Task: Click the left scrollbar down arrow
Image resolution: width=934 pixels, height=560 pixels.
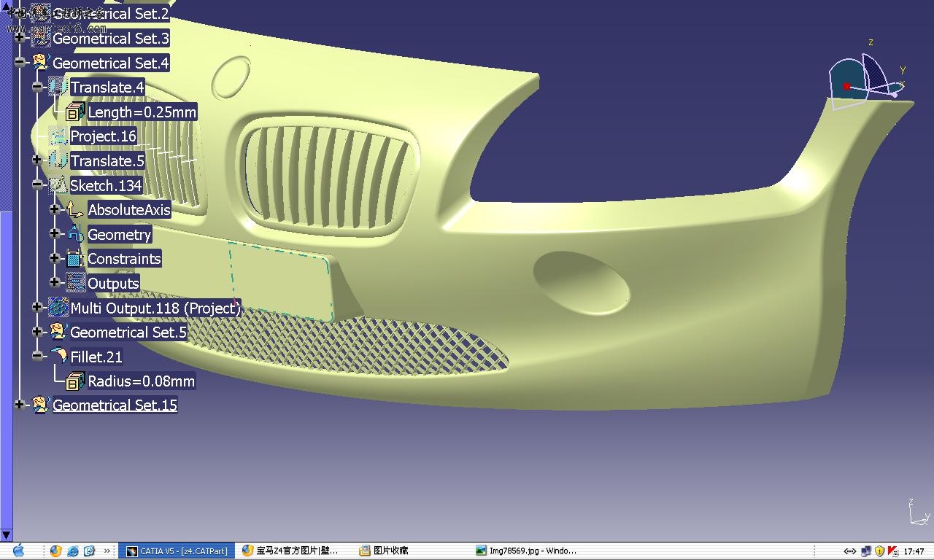Action: tap(6, 536)
